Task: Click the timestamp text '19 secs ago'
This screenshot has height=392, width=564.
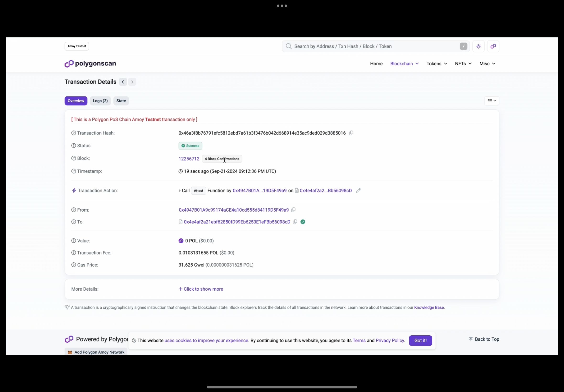Action: coord(196,171)
